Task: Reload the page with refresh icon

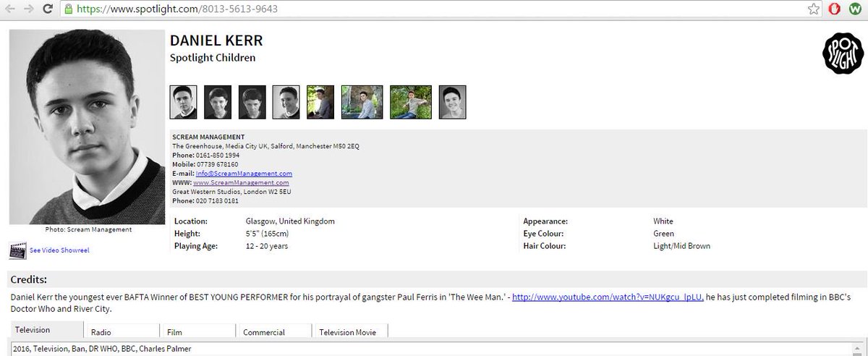Action: click(47, 9)
